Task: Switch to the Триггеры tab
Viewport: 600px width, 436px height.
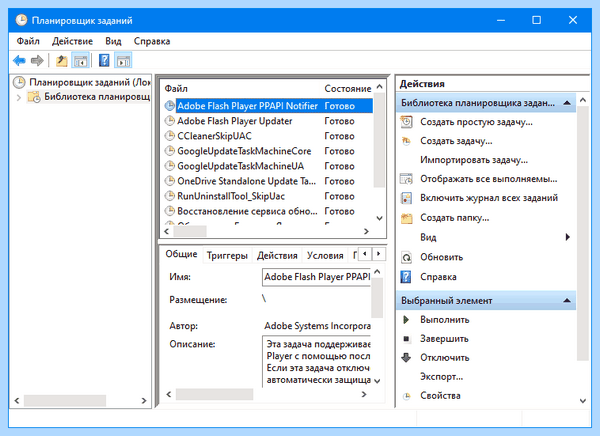Action: pyautogui.click(x=227, y=255)
